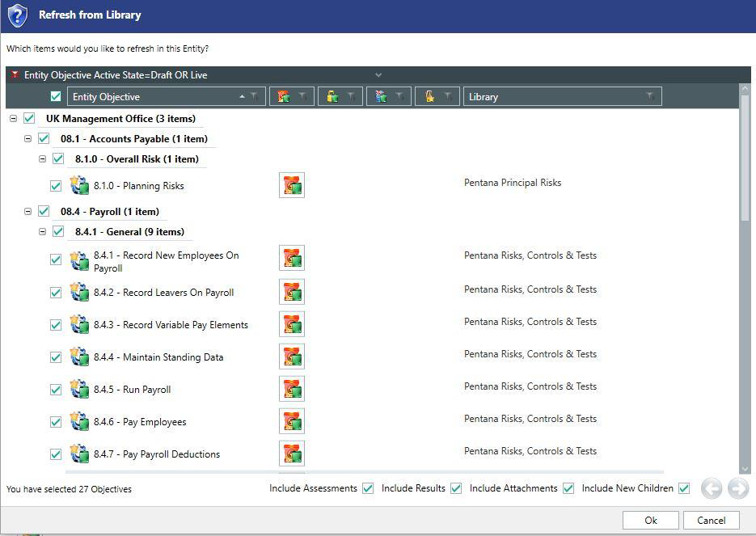Click library status icon for 8.4.7 Pay Payroll Deductions
The image size is (756, 536).
pyautogui.click(x=292, y=454)
